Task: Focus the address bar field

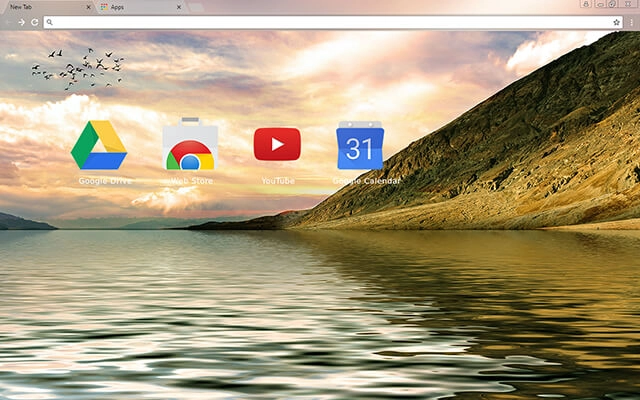Action: pyautogui.click(x=333, y=22)
